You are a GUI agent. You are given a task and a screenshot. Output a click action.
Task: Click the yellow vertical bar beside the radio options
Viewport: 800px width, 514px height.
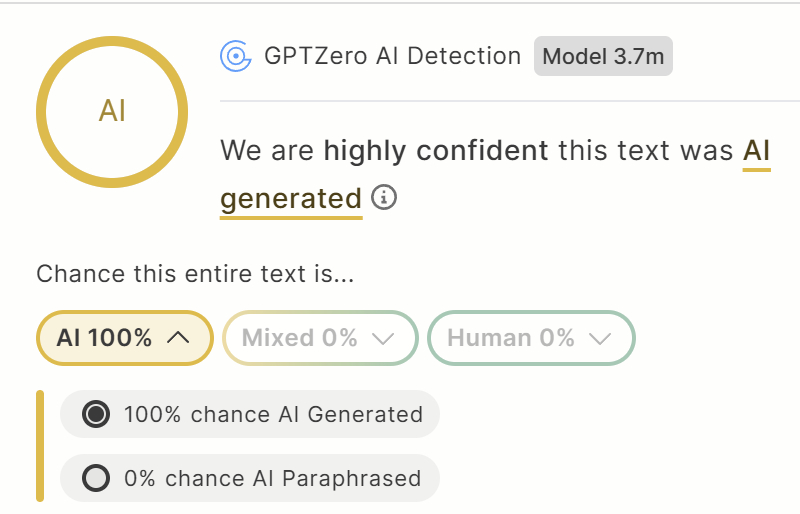[41, 446]
